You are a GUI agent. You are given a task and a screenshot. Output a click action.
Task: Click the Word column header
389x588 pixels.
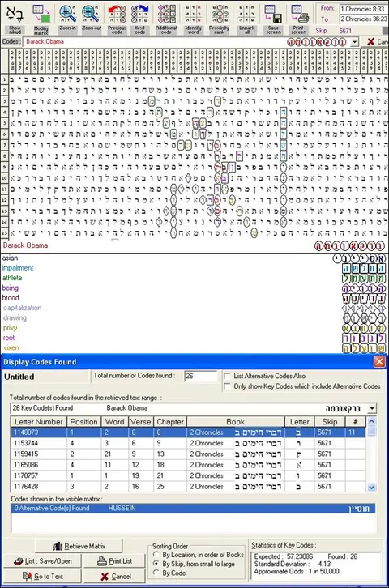pyautogui.click(x=114, y=421)
